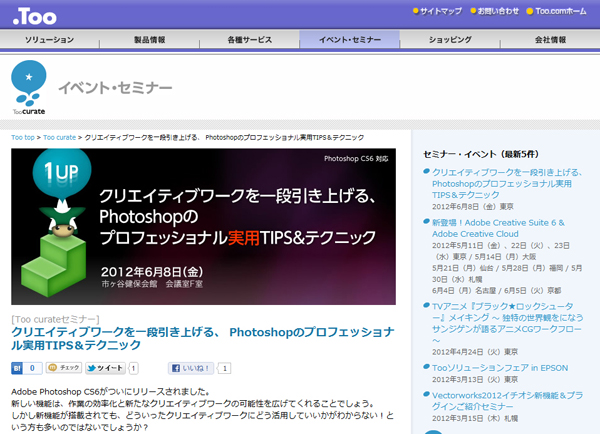Click the Twitter ツイート button

tap(106, 368)
